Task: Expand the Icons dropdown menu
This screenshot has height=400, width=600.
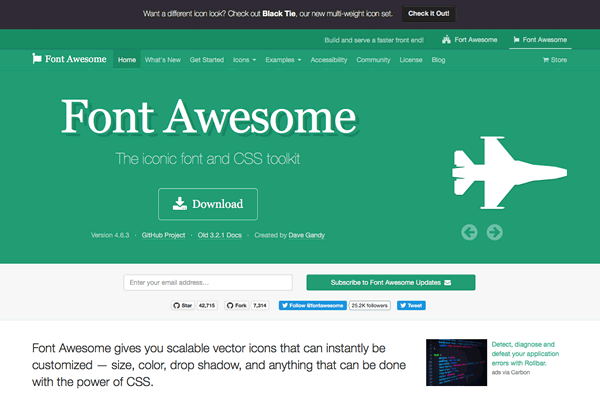Action: (245, 60)
